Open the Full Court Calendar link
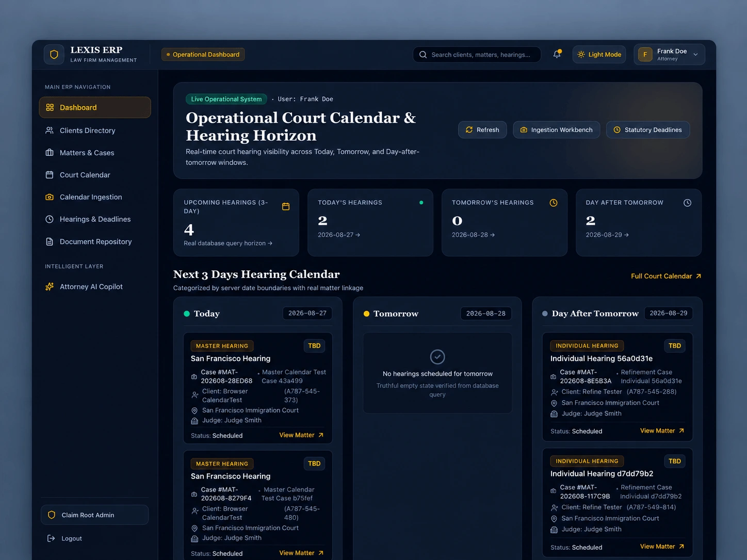This screenshot has height=560, width=747. [666, 276]
